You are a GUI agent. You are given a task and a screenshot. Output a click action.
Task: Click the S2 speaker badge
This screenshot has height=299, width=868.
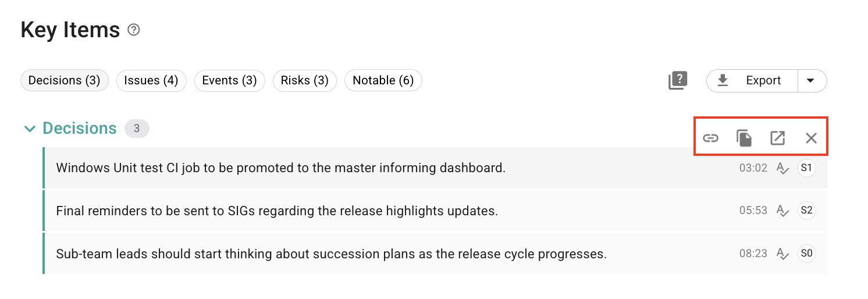806,211
